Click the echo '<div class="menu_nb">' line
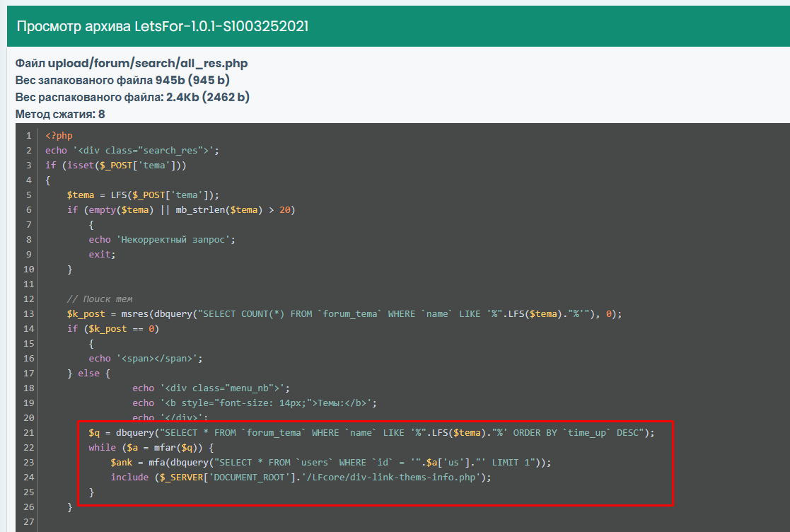790x532 pixels. tap(211, 388)
